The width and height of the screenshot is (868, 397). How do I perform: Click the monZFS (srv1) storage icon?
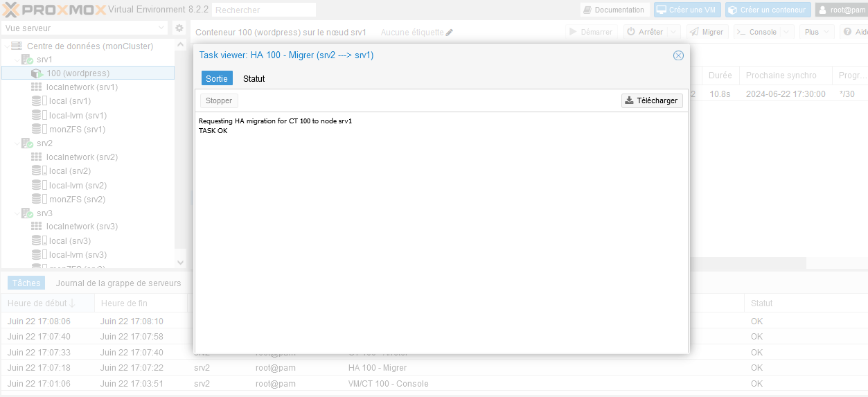point(39,130)
